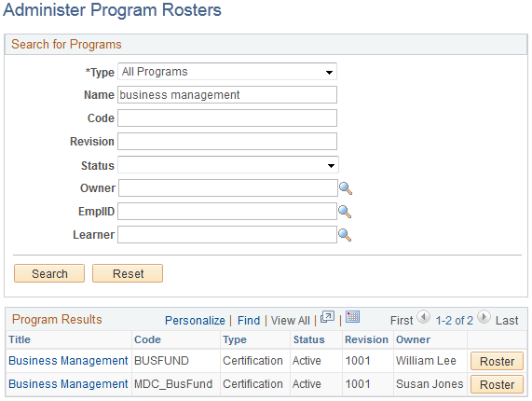The image size is (532, 401).
Task: Click the First navigation label in results
Action: tap(402, 321)
